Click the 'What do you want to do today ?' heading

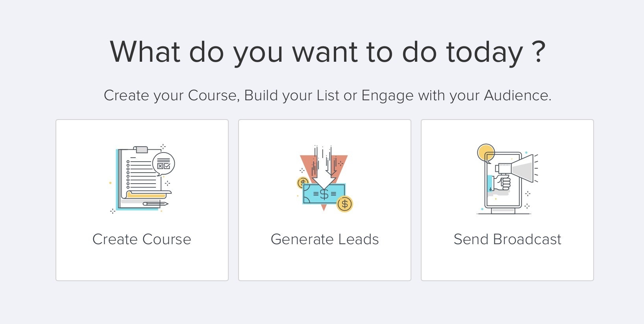tap(328, 52)
